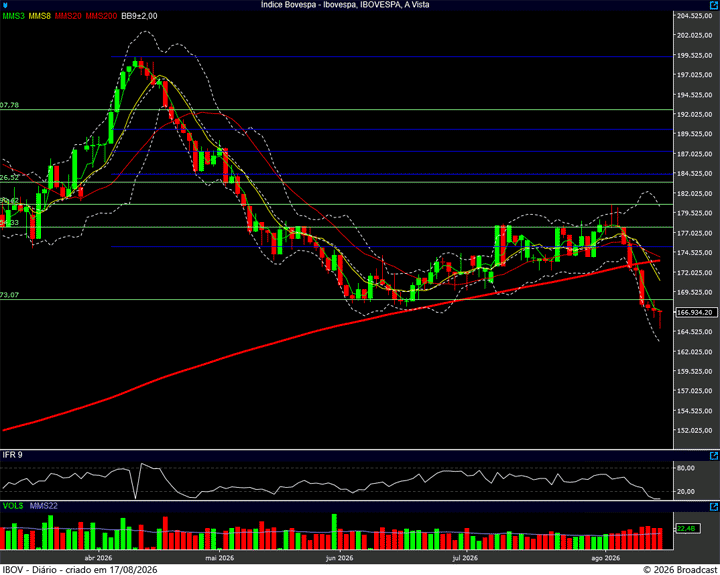Click the mai 2026 date label
This screenshot has height=575, width=720.
(219, 558)
